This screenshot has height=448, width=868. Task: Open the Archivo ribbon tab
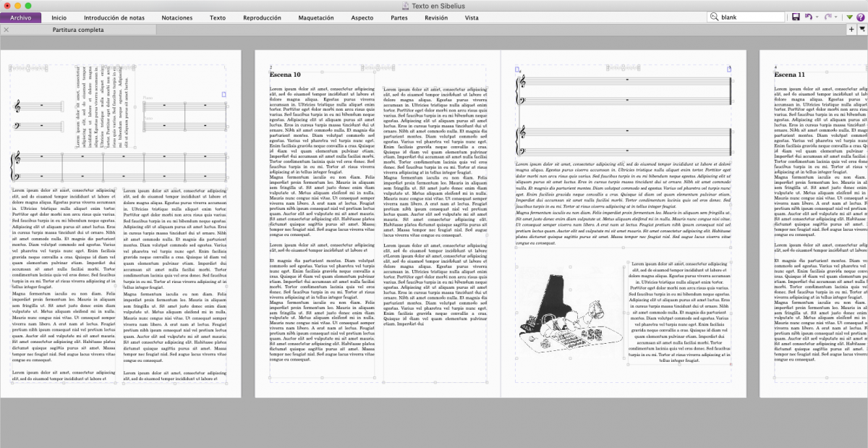pyautogui.click(x=20, y=17)
